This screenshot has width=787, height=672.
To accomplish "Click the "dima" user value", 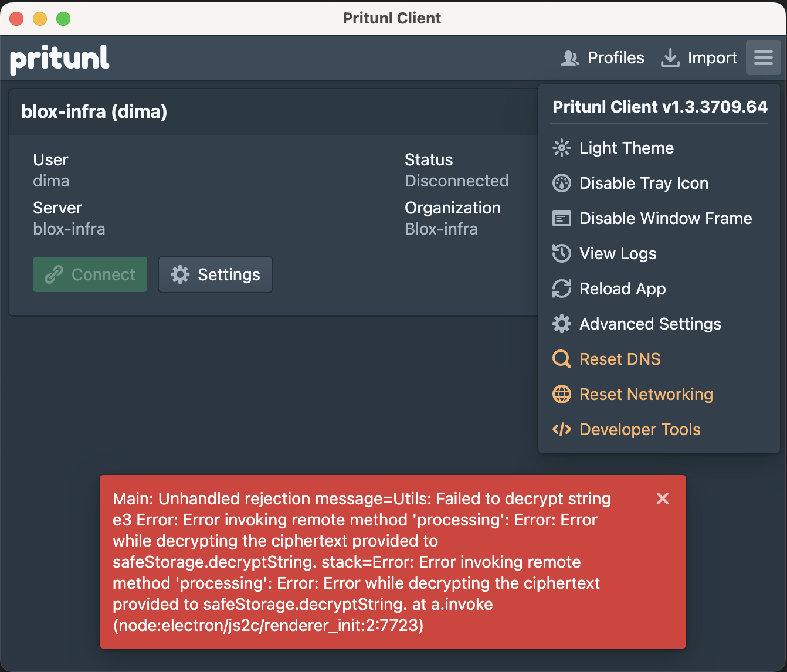I will (x=51, y=181).
